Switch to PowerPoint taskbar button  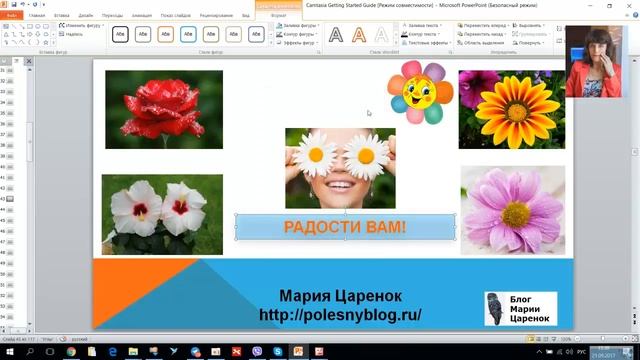click(298, 351)
